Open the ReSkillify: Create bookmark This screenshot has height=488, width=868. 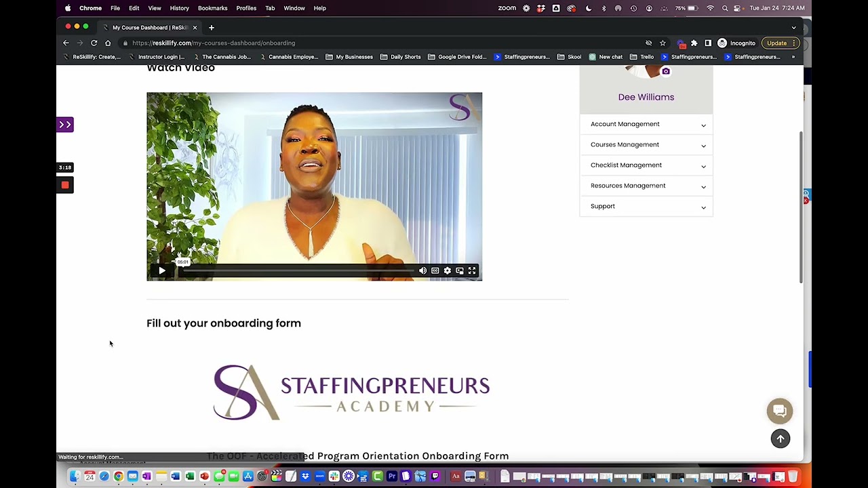(92, 57)
